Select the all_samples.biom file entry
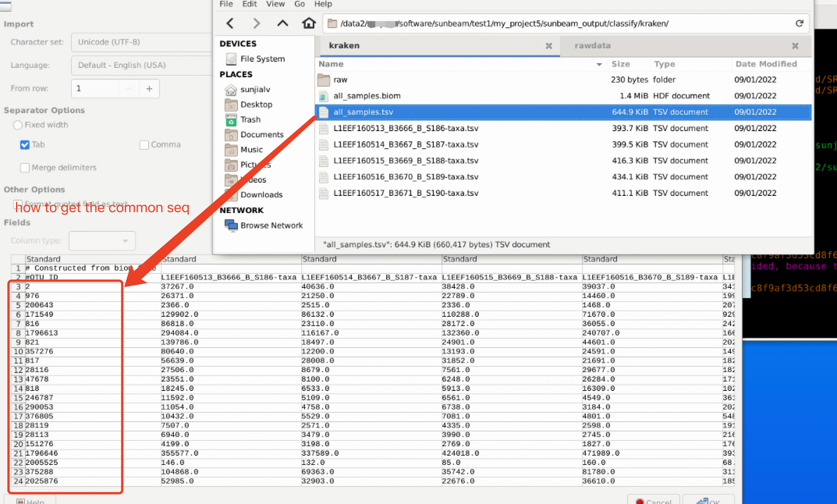Screen dimensions: 837x504 coord(367,96)
